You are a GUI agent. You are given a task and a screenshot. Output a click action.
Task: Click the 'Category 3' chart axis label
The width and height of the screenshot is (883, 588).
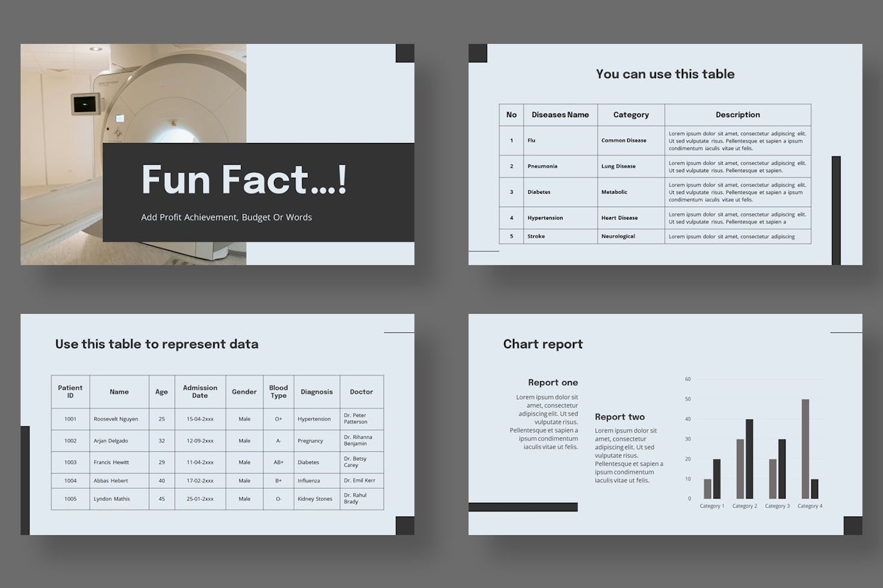pos(777,506)
